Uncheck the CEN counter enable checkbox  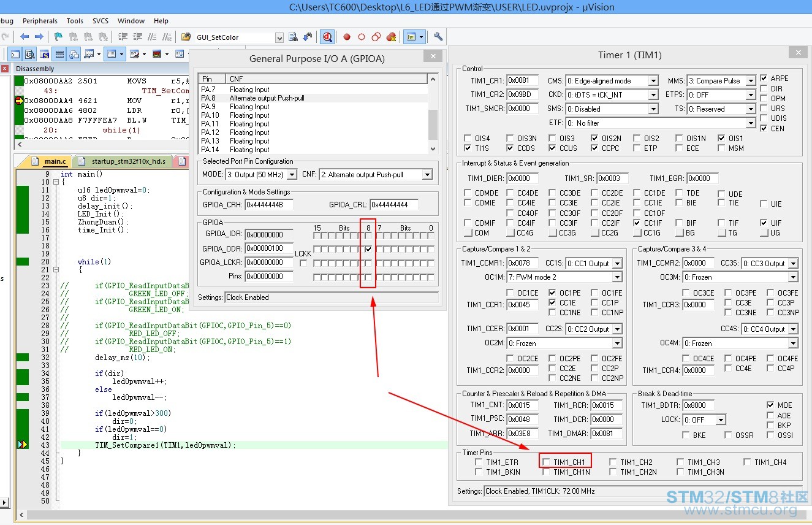tap(764, 128)
